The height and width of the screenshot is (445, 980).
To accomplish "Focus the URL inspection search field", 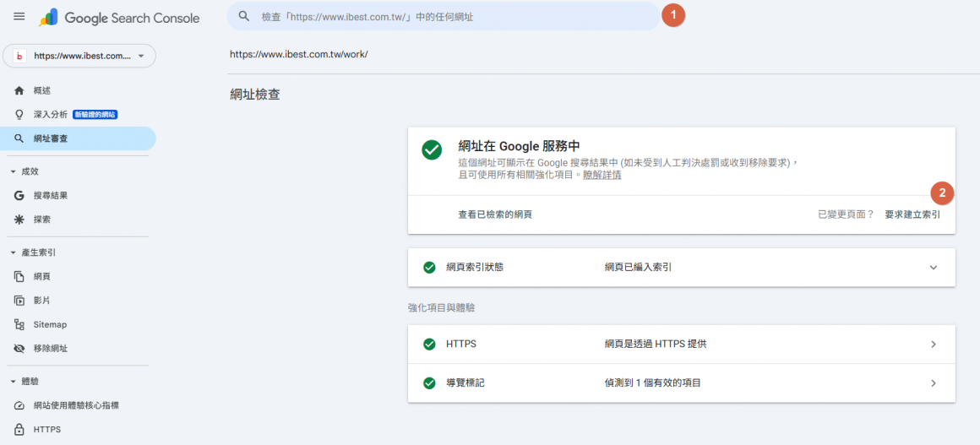I will (x=448, y=16).
